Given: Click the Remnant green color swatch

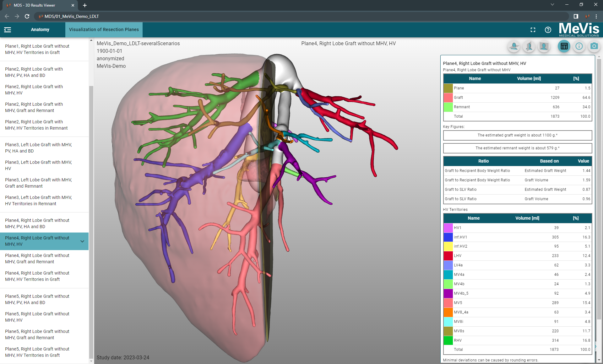Looking at the screenshot, I should (x=448, y=107).
